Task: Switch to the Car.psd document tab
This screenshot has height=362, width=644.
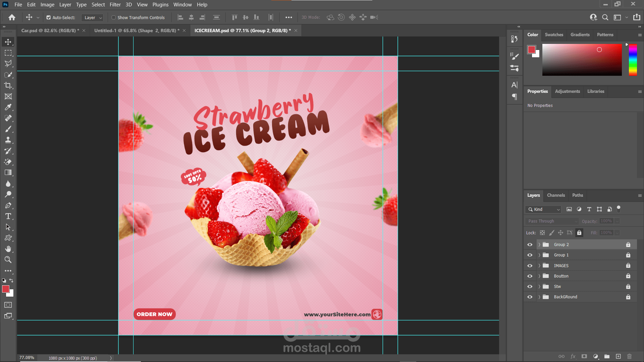Action: pos(50,31)
